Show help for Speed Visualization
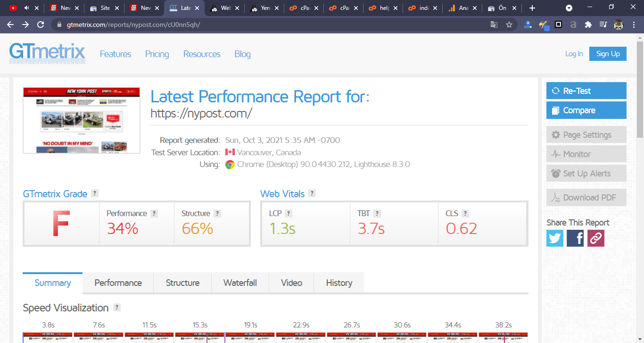 (x=117, y=308)
